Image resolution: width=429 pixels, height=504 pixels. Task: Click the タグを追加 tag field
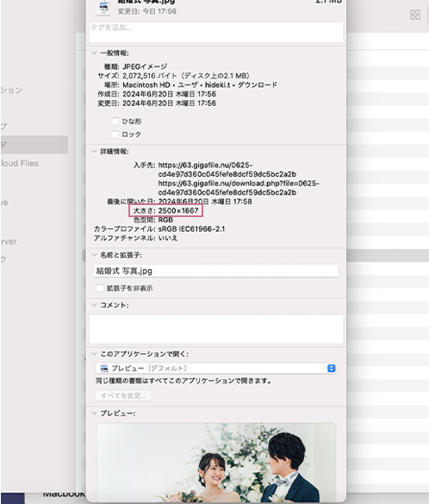click(x=216, y=32)
